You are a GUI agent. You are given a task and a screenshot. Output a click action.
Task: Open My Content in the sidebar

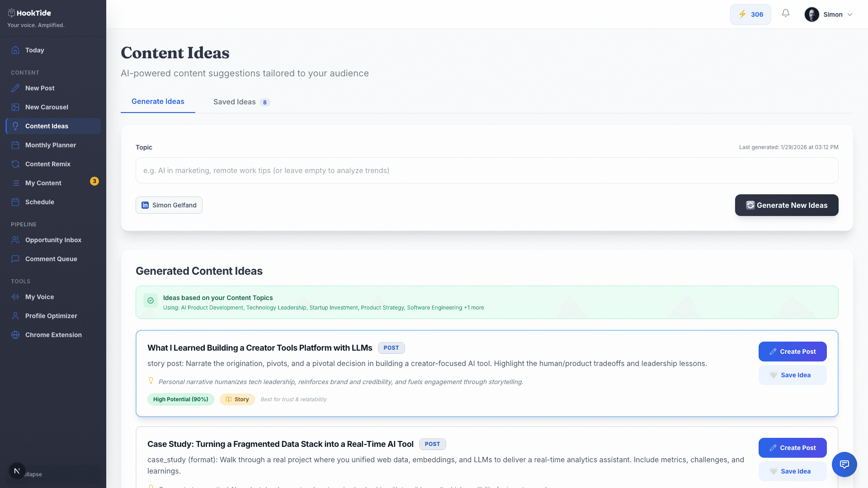[x=53, y=183]
